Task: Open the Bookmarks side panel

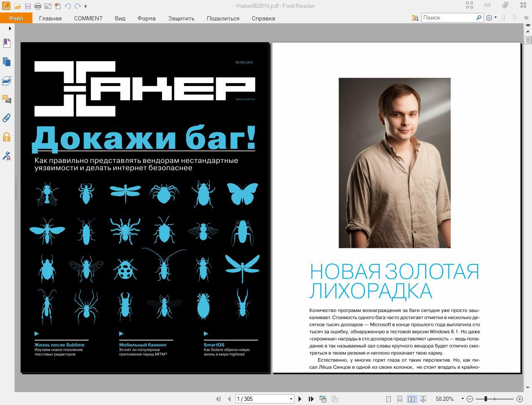Action: (7, 43)
